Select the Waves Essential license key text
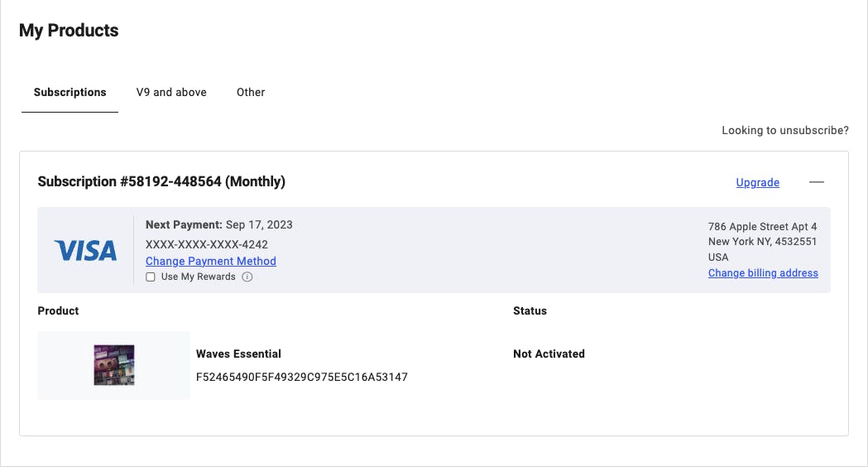Screen dimensions: 868x467 [x=301, y=377]
